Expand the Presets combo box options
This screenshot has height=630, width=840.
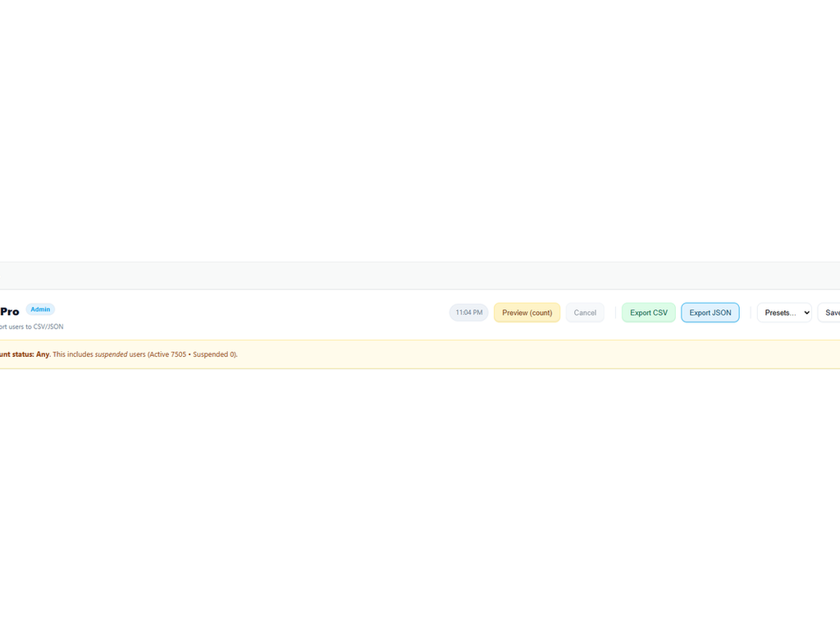(784, 313)
